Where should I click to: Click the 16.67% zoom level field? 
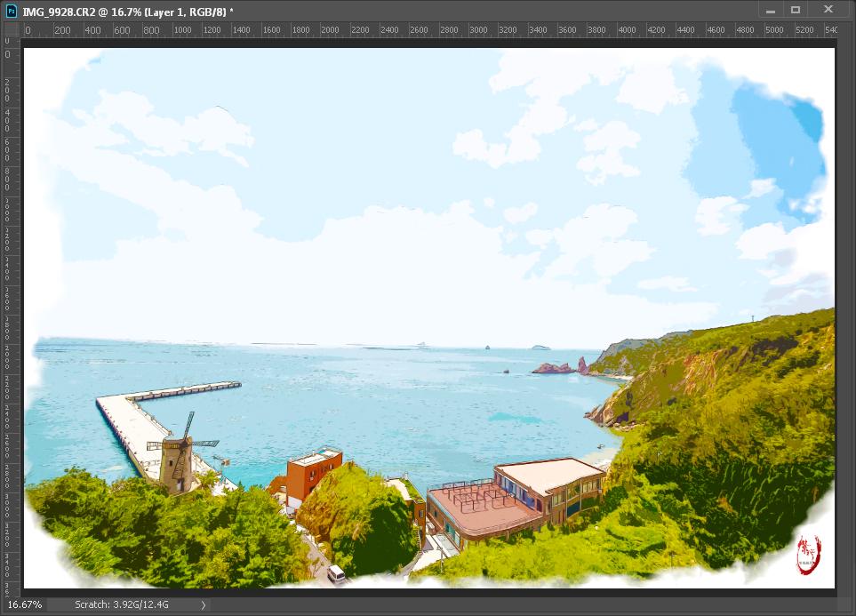pyautogui.click(x=24, y=605)
